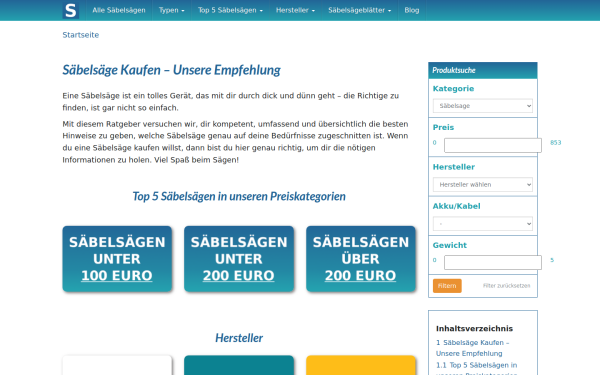Screen dimensions: 600x375
Task: Expand the Top 5 Säbelsägen menu
Action: [x=230, y=10]
